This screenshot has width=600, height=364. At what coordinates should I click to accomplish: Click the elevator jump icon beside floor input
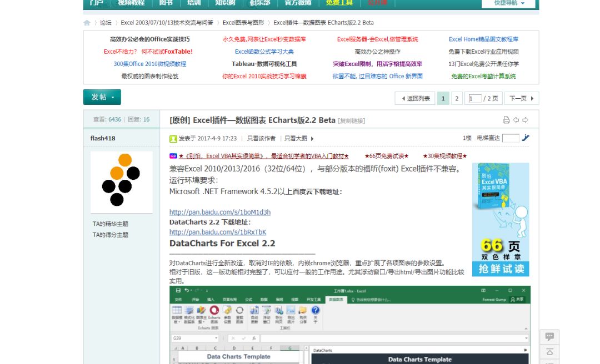click(x=526, y=138)
